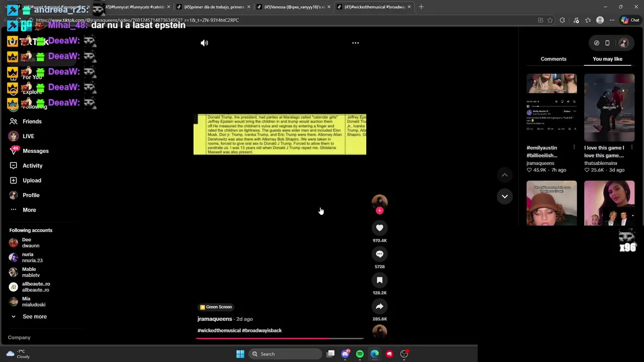Screen dimensions: 644x362
Task: Open the #emilyaustin #billieeilish video thumbnail
Action: click(551, 108)
